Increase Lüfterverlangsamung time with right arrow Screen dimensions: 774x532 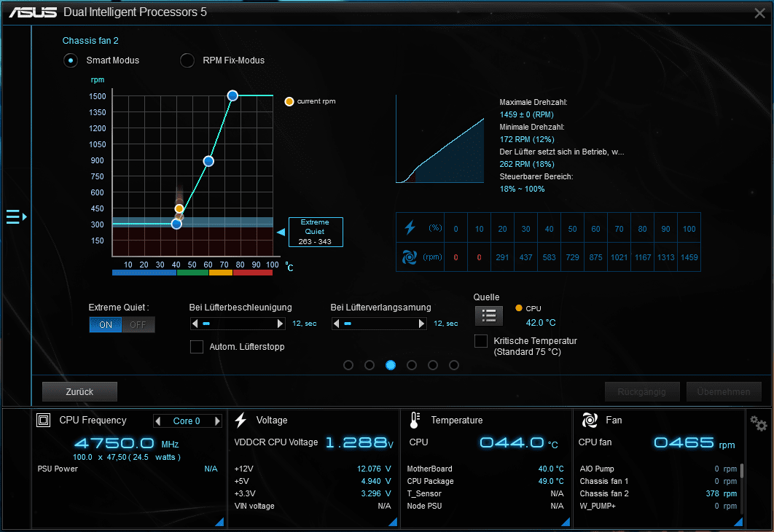(x=421, y=324)
